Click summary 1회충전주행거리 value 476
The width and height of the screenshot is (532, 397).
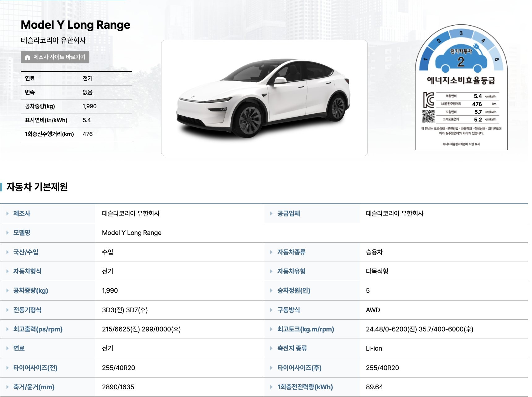pyautogui.click(x=88, y=134)
